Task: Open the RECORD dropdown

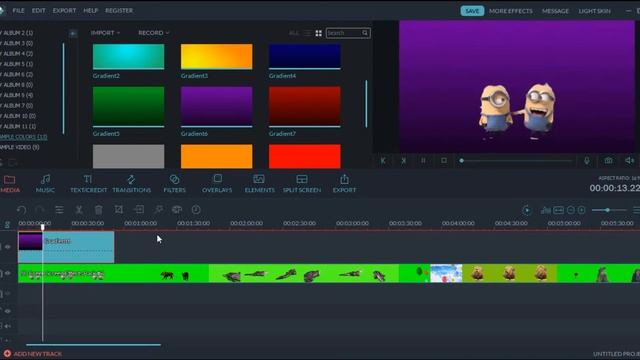Action: coord(153,33)
